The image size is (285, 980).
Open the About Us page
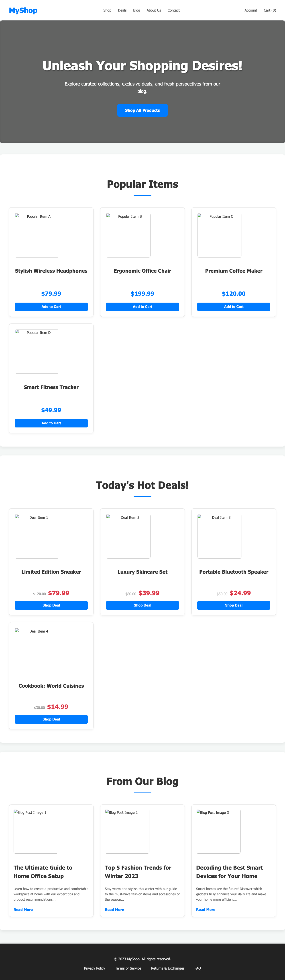point(154,10)
